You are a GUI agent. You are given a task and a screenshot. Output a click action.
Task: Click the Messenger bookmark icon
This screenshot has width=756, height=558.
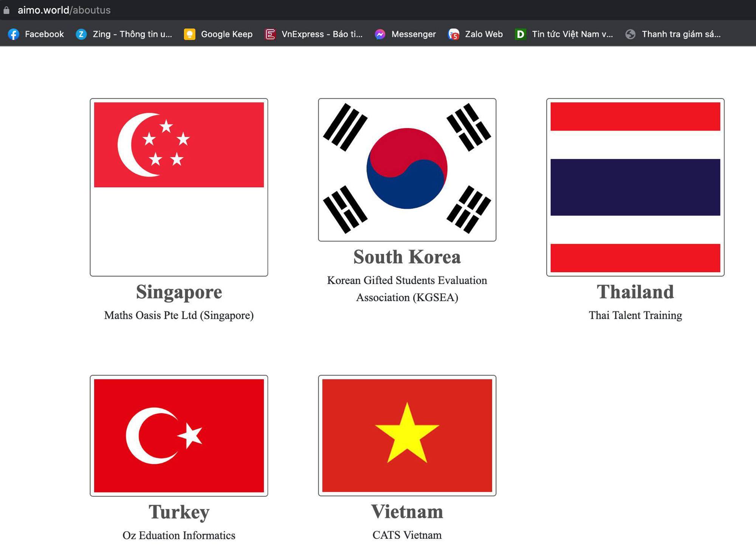pos(380,34)
